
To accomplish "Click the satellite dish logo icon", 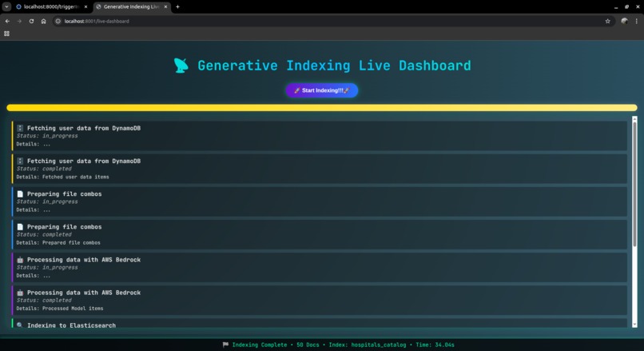I will point(181,66).
